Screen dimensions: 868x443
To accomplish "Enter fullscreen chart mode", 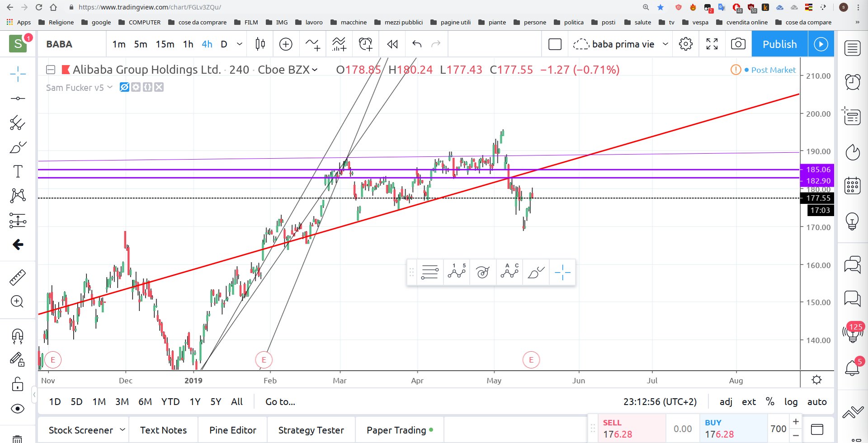I will coord(712,44).
